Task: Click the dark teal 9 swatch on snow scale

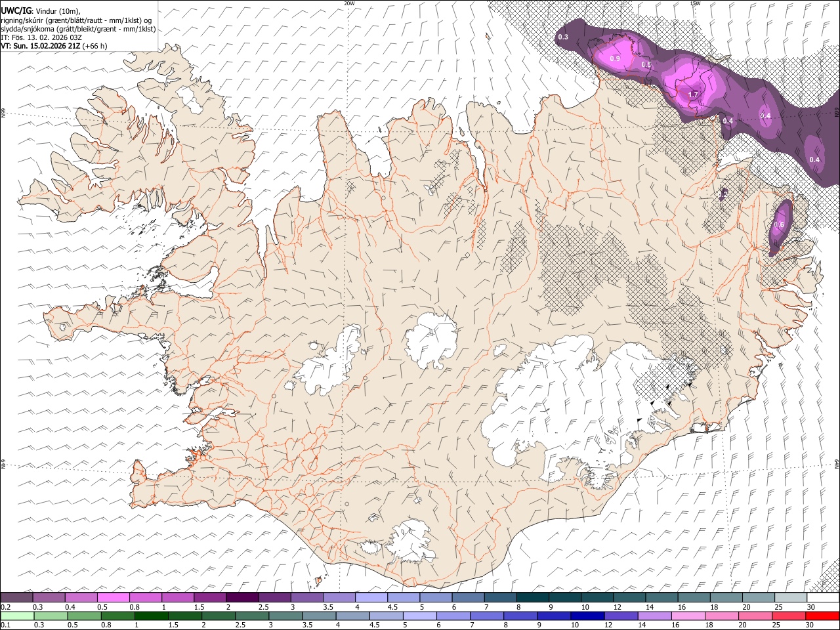Action: [532, 598]
